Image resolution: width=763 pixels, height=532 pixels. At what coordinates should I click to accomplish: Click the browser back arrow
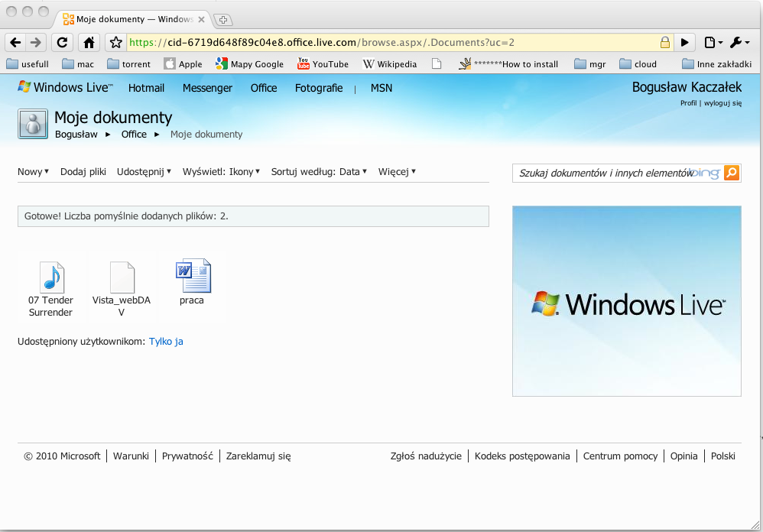(15, 43)
